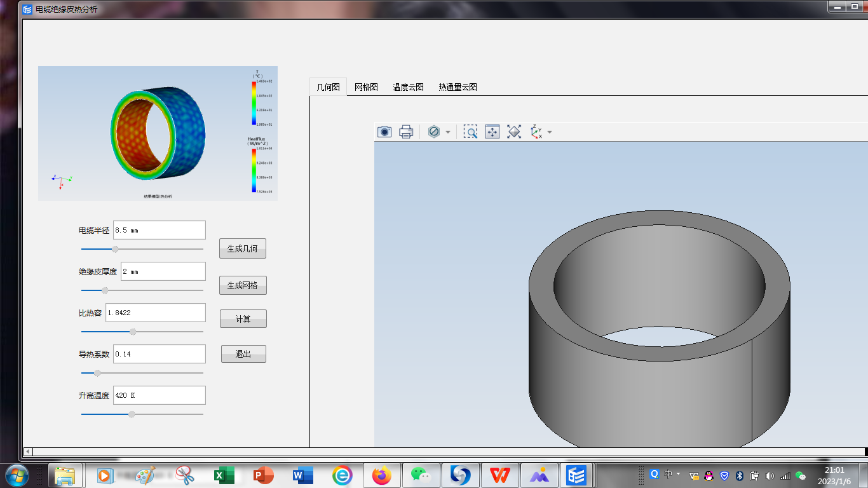868x488 pixels.
Task: Open the Windows Start button
Action: 17,475
